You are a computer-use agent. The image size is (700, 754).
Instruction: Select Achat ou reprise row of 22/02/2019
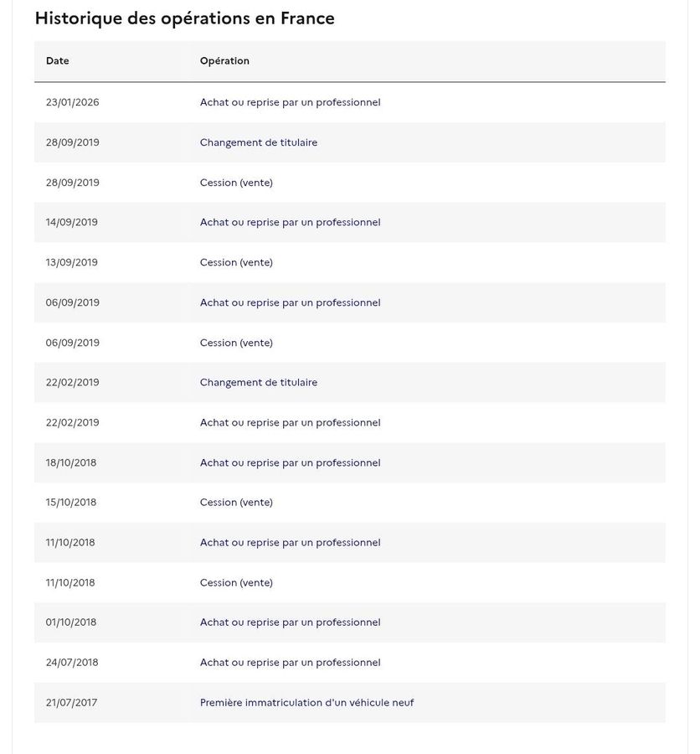(x=350, y=423)
